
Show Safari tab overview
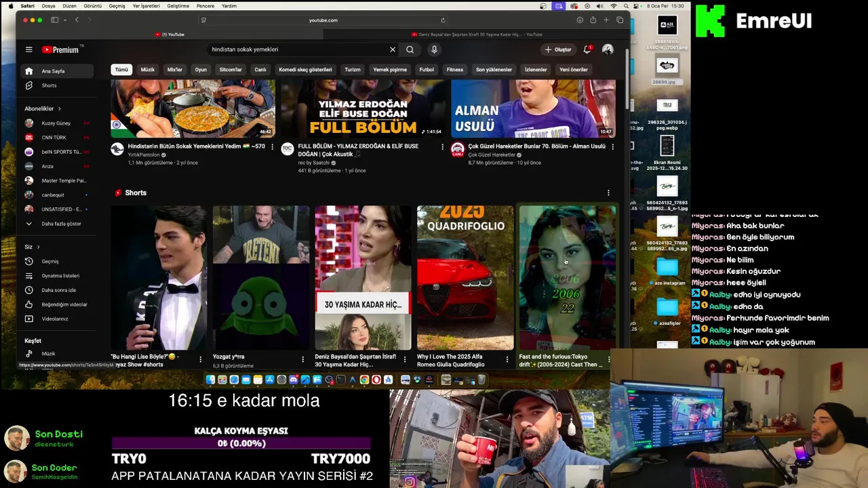click(620, 20)
